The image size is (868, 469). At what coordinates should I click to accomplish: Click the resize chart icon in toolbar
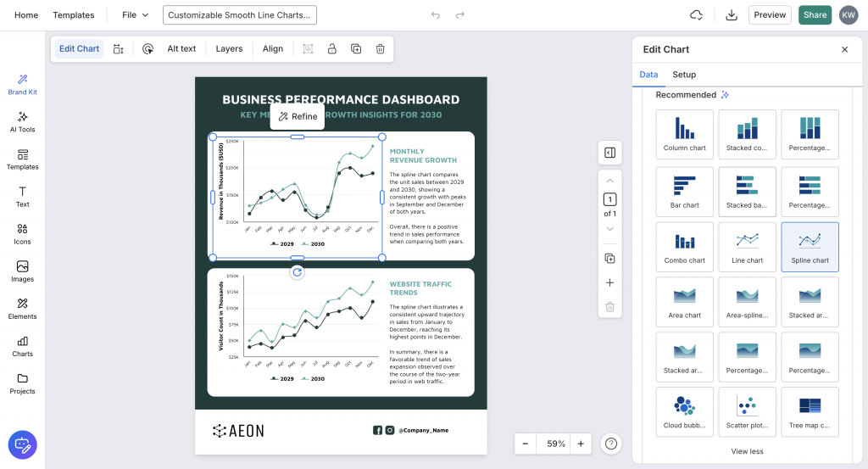click(119, 48)
